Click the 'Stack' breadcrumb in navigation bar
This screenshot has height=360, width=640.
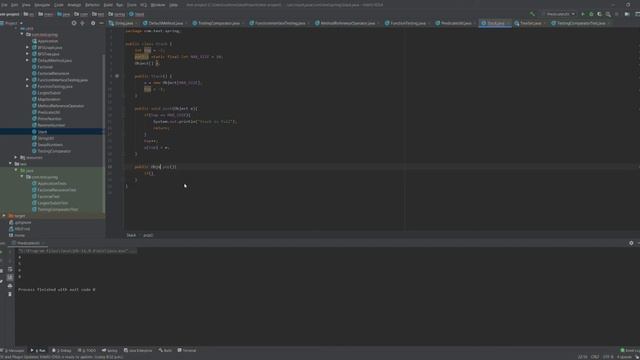[137, 14]
